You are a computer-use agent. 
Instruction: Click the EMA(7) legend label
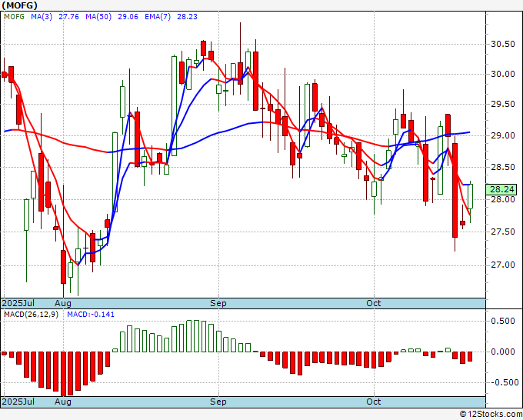(158, 17)
